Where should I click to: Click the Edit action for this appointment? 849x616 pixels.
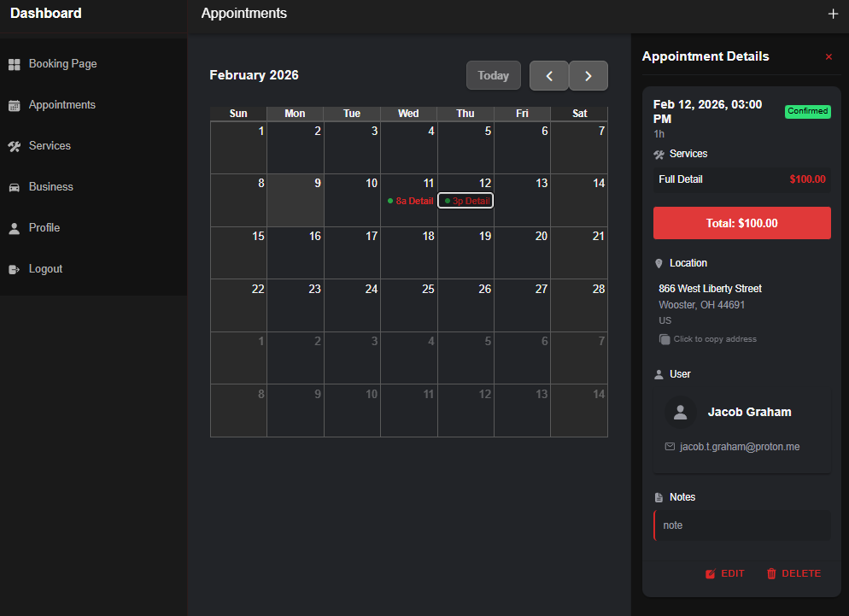click(724, 573)
